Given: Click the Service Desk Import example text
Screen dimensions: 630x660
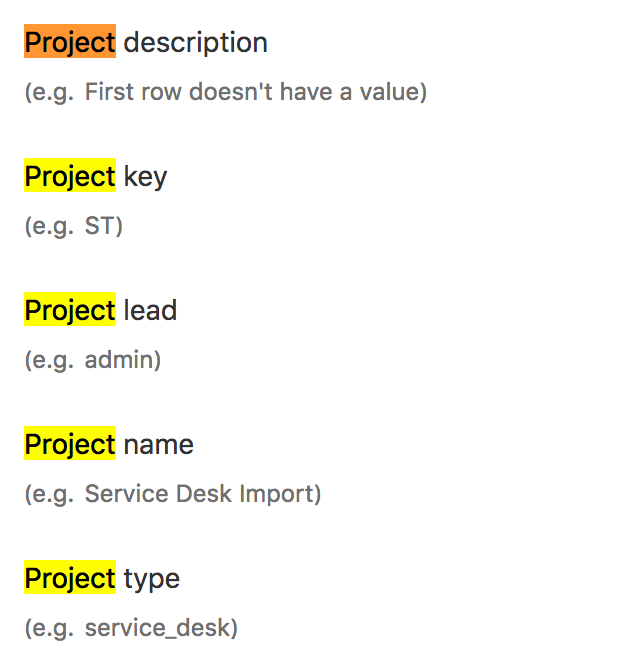Looking at the screenshot, I should tap(200, 494).
